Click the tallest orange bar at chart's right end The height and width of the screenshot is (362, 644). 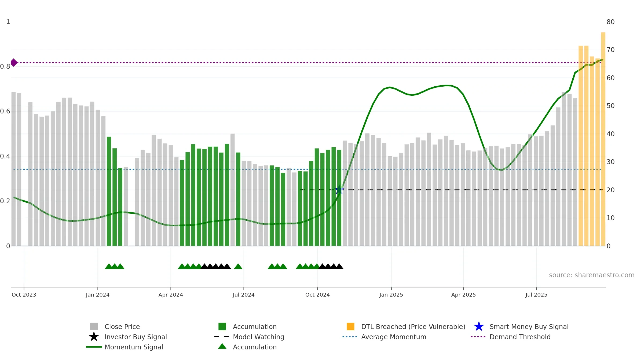[603, 139]
